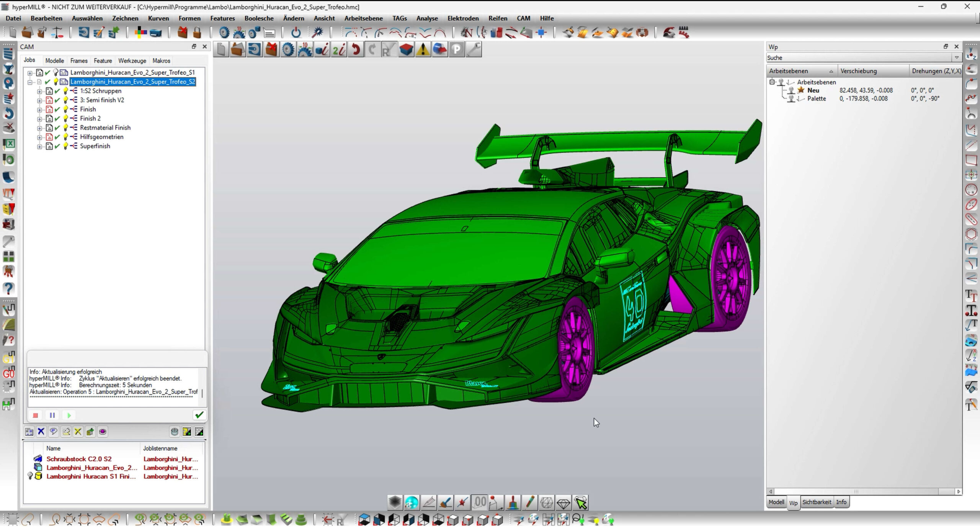Click the power icon in the main toolbar
Screen dimensions: 980x527
(296, 33)
